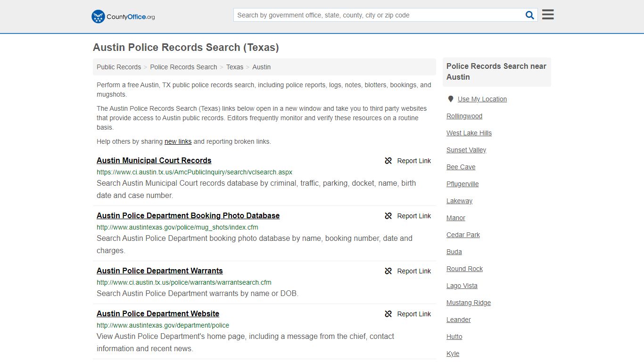Select Rollingwood from nearby cities

(464, 116)
